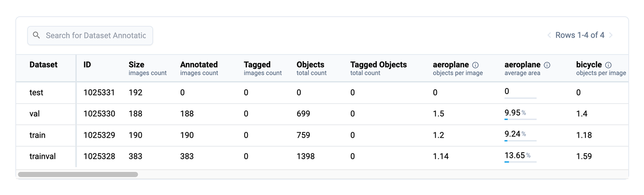Image resolution: width=644 pixels, height=195 pixels.
Task: Open the trainval dataset row
Action: pos(42,157)
